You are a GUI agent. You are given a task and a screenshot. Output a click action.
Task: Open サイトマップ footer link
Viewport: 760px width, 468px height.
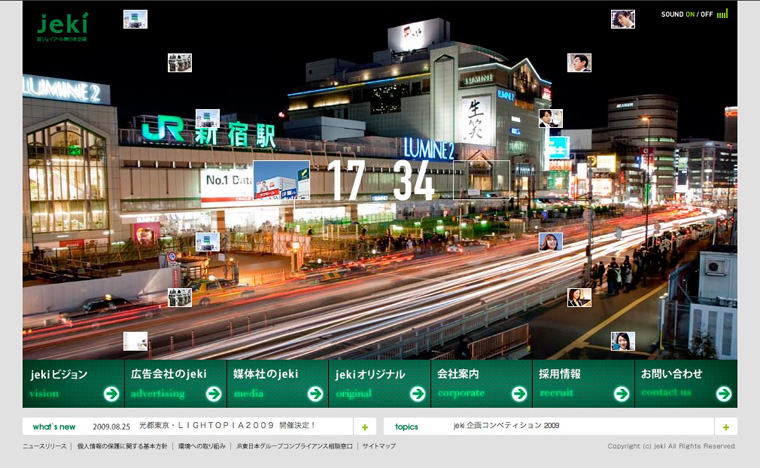[x=379, y=446]
